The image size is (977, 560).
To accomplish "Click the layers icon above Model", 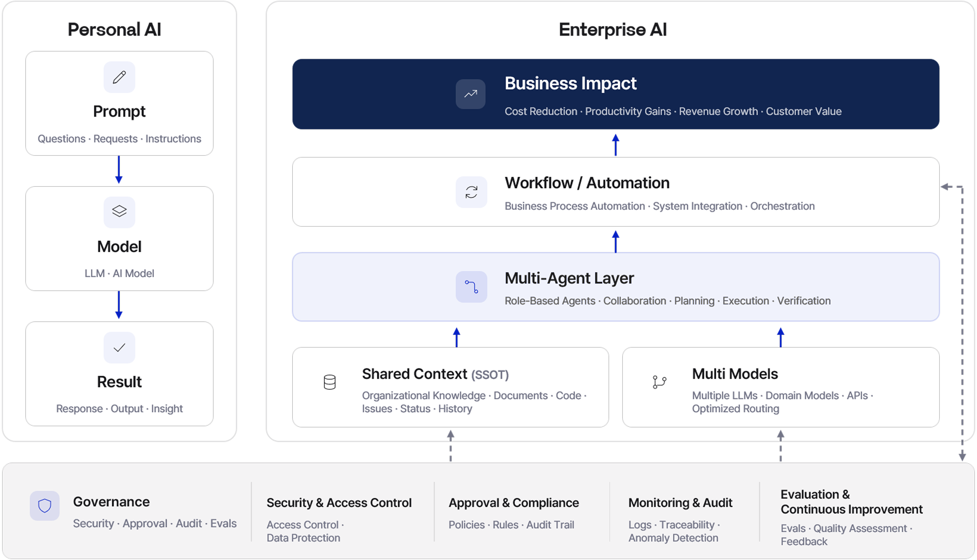I will [x=119, y=212].
